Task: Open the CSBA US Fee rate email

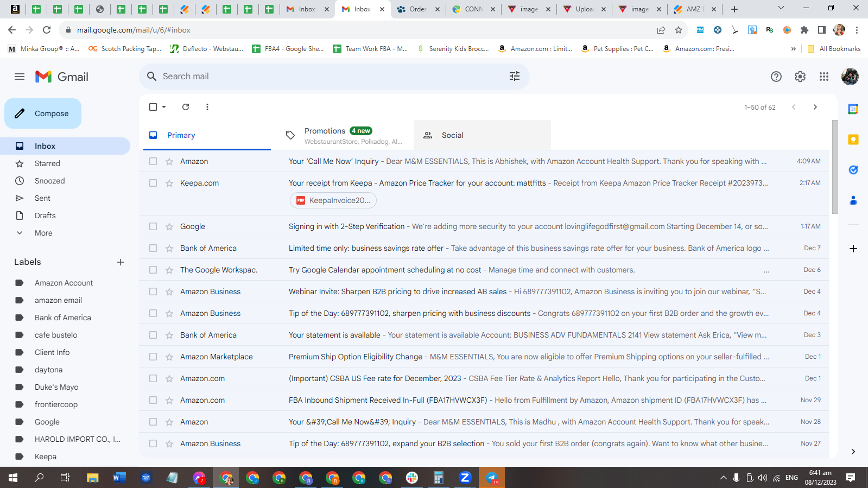Action: click(484, 378)
